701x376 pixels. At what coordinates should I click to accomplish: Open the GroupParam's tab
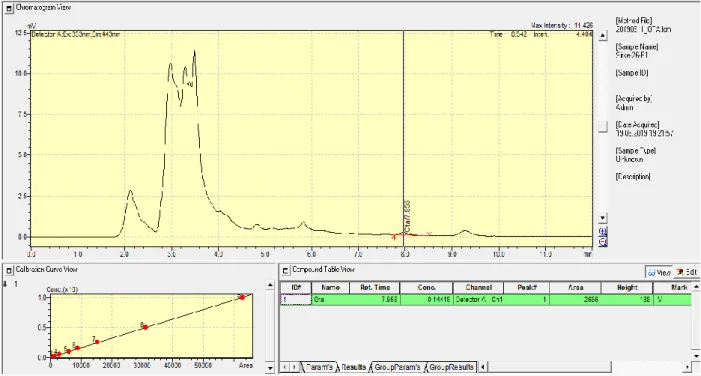397,367
